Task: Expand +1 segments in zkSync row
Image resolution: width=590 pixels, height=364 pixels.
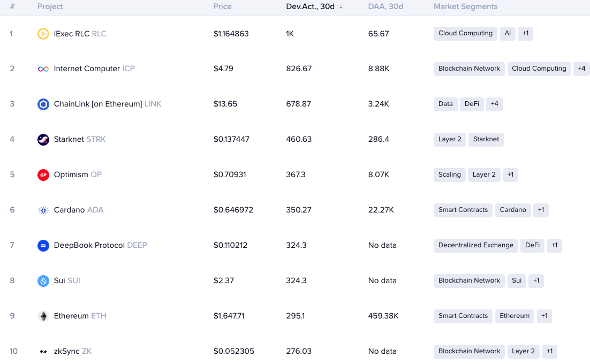Action: pos(549,352)
